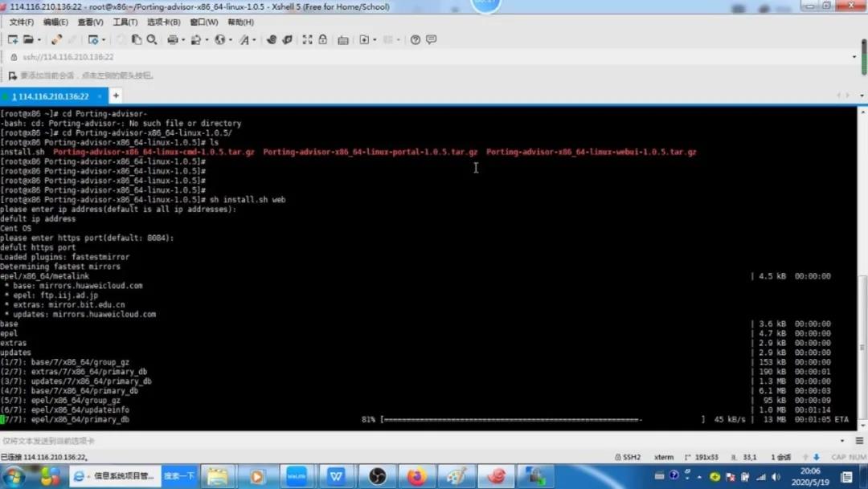Open the address bar history dropdown
This screenshot has width=868, height=489.
coord(854,57)
